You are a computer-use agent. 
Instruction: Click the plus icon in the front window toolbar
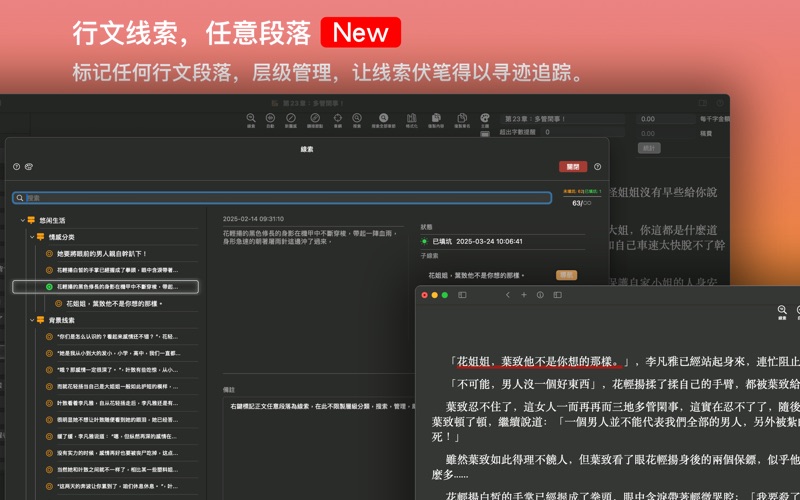click(524, 295)
